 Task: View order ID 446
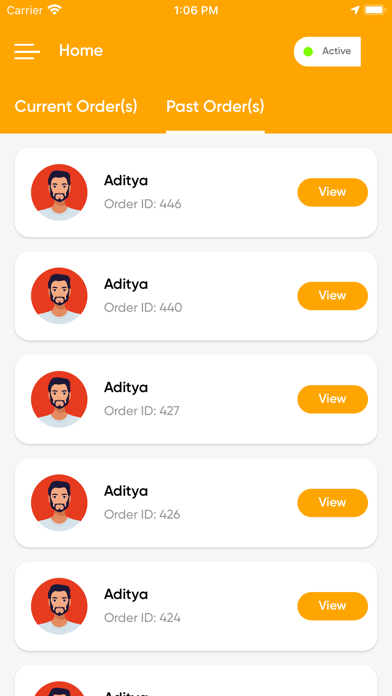pyautogui.click(x=333, y=192)
